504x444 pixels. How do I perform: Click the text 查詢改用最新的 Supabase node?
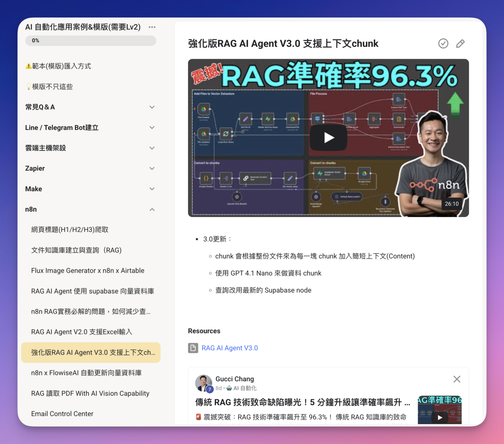263,290
